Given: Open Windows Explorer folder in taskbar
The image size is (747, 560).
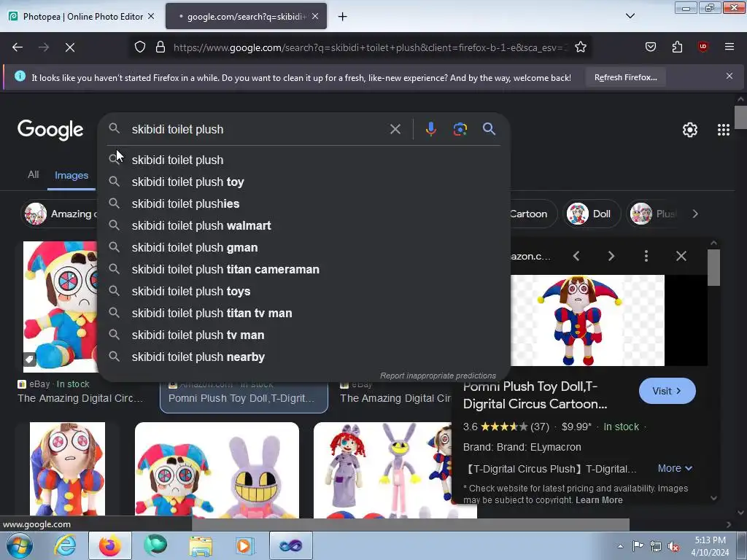Looking at the screenshot, I should coord(201,545).
